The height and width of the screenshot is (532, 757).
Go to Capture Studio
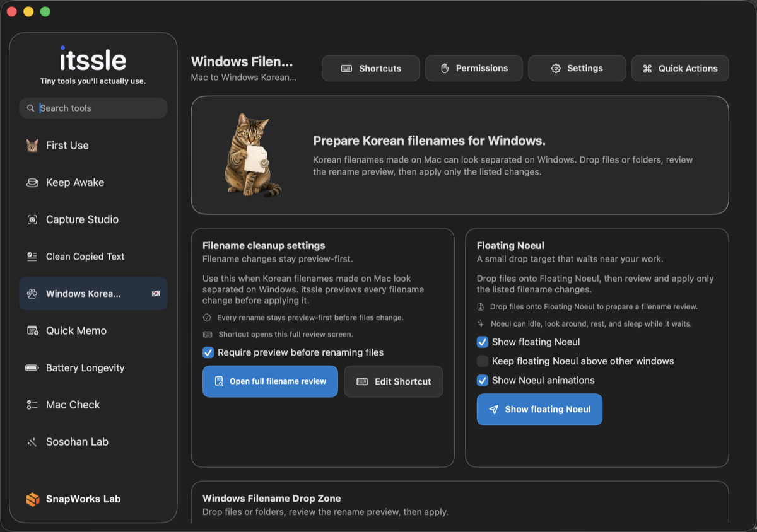pos(93,219)
